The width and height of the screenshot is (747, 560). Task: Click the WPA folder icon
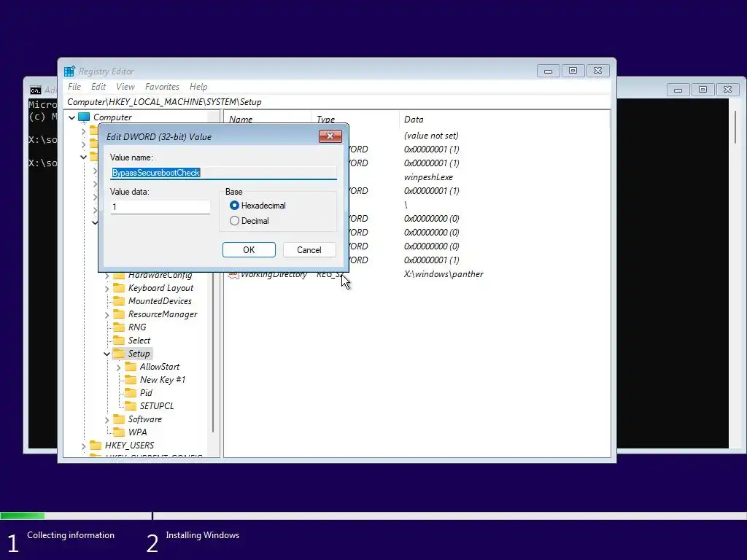(119, 432)
